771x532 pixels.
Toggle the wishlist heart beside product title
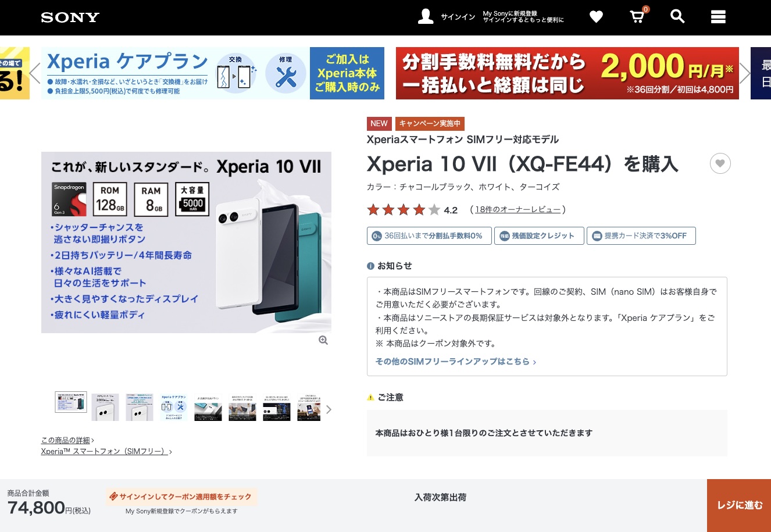click(x=720, y=163)
